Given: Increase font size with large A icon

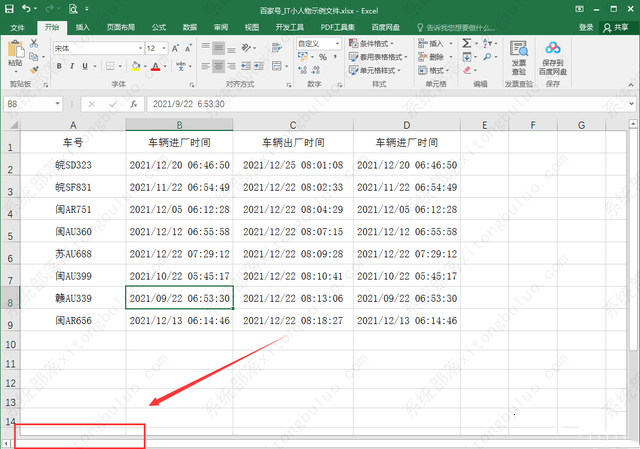Looking at the screenshot, I should coord(175,49).
